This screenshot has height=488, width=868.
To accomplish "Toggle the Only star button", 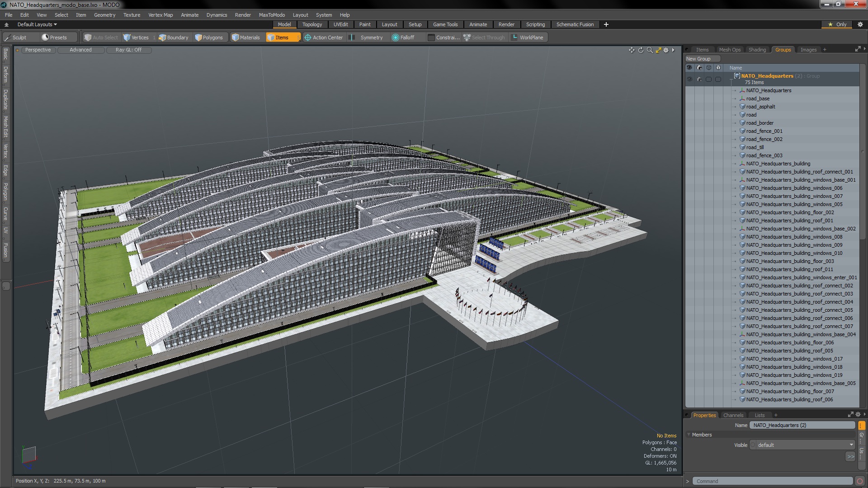I will (x=837, y=24).
